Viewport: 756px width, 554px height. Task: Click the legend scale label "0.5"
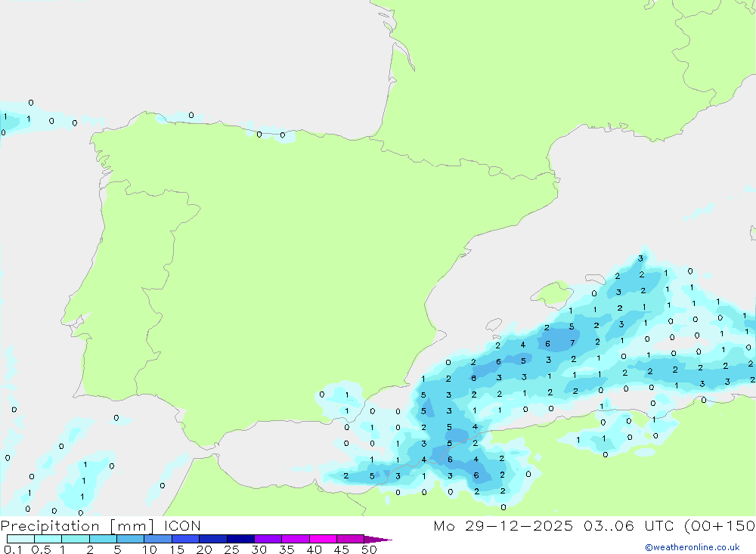(x=41, y=549)
